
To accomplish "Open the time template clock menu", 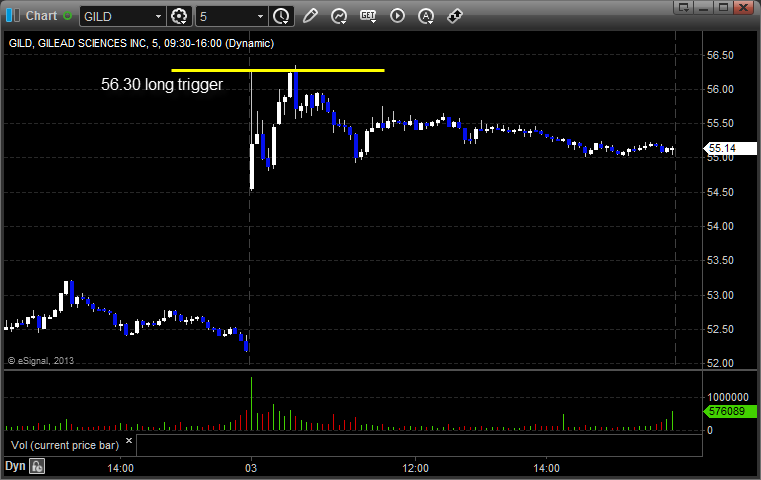I will (281, 17).
